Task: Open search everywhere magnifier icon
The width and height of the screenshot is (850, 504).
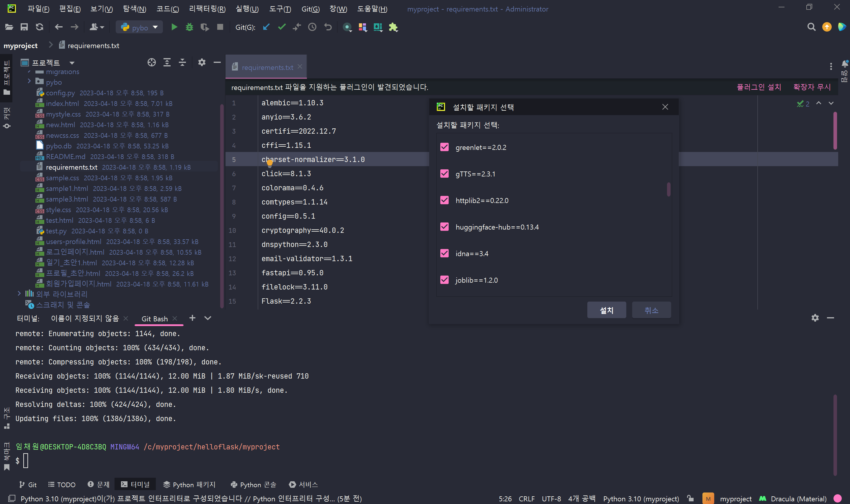Action: [x=811, y=27]
